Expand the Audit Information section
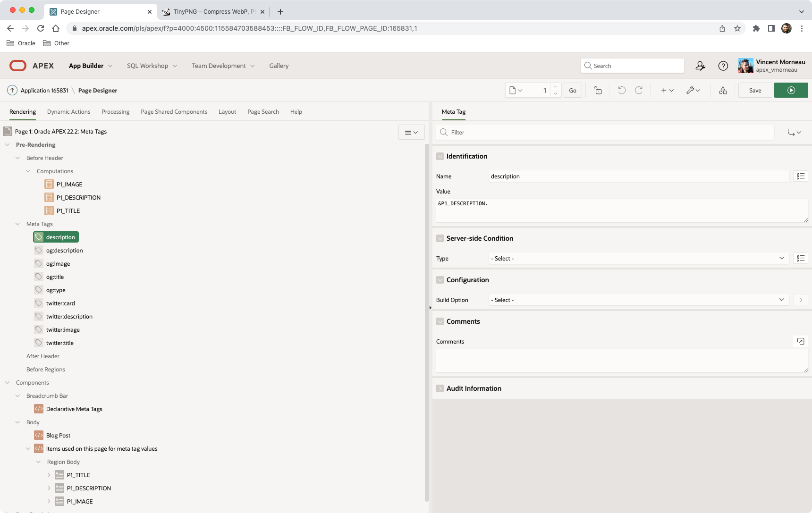 click(440, 388)
